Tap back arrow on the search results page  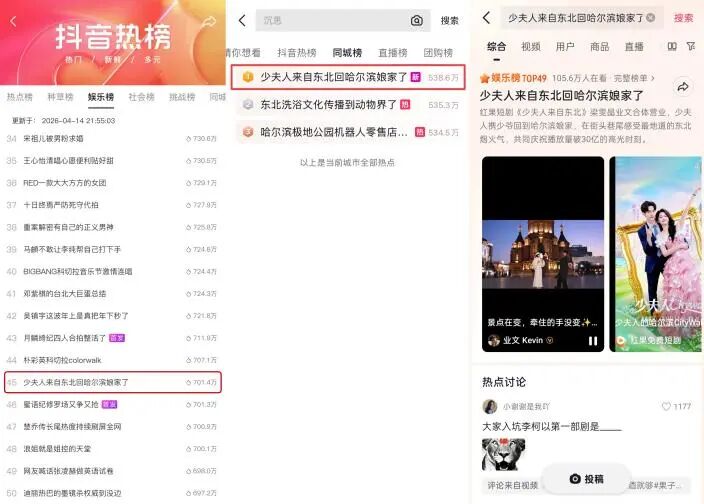[486, 18]
